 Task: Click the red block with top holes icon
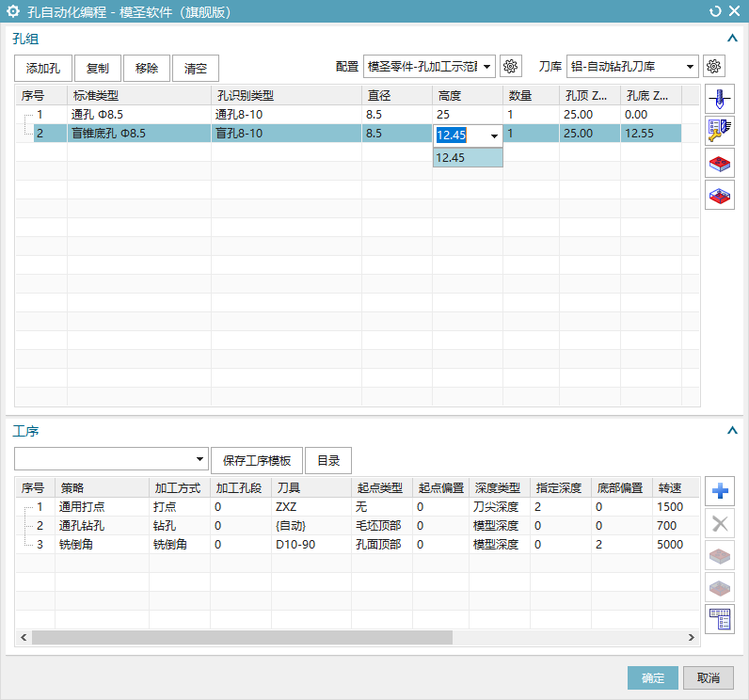coord(720,164)
